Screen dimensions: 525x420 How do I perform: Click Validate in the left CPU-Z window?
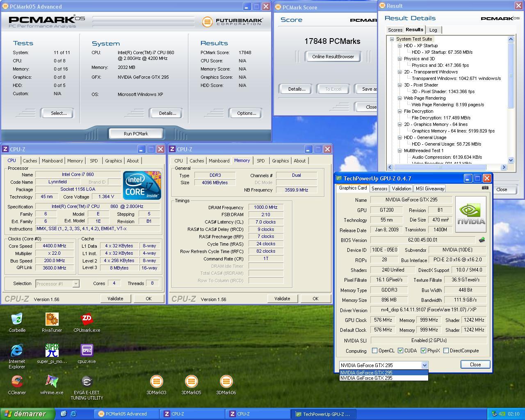115,299
